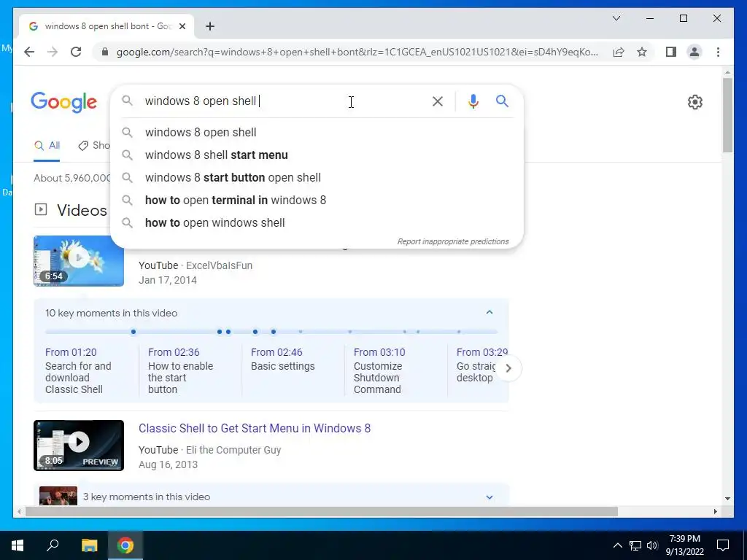747x560 pixels.
Task: Click the share page icon in address bar
Action: click(x=619, y=52)
